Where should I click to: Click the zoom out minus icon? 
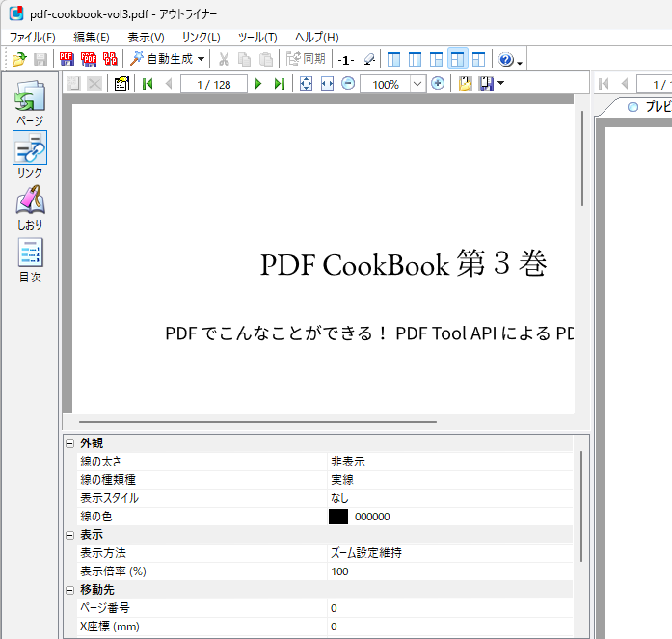point(348,84)
